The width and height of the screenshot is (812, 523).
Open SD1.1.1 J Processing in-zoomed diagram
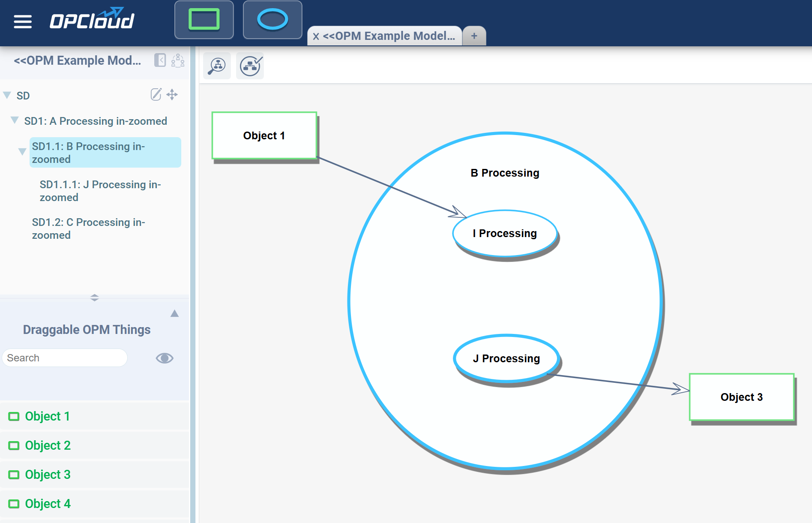tap(100, 191)
